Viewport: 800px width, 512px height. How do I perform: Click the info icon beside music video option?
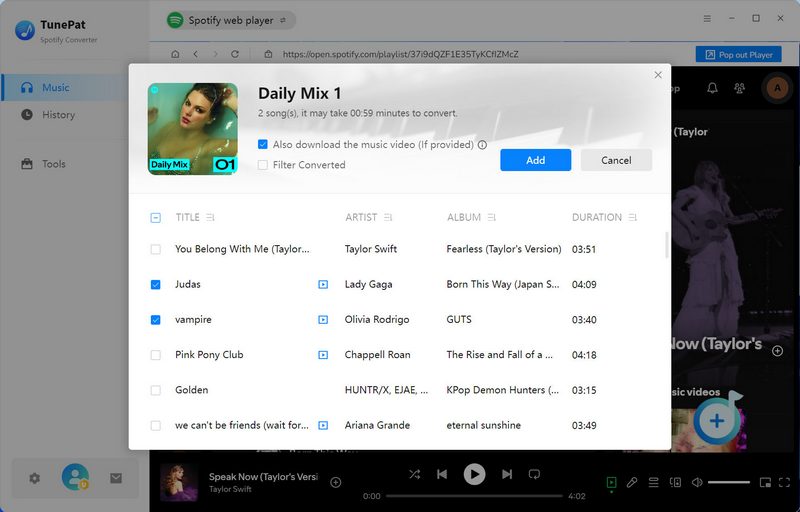(482, 145)
